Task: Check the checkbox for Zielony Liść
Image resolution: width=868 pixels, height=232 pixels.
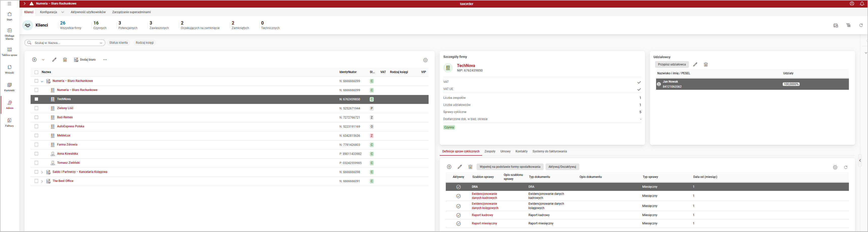Action: tap(36, 108)
